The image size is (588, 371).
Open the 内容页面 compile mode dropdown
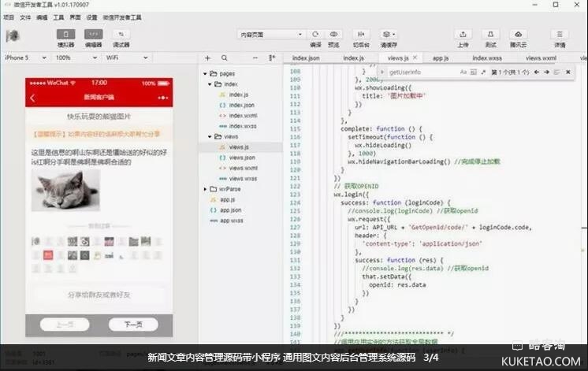click(271, 35)
